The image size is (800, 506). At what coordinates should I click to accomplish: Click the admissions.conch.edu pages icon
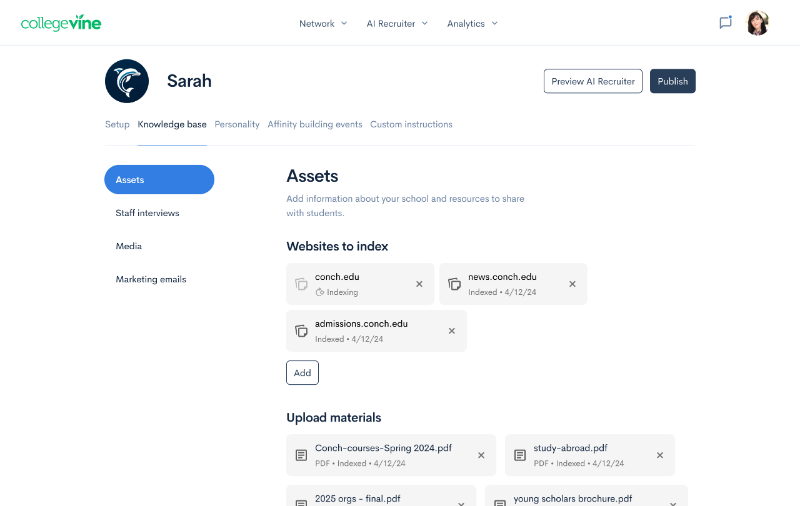coord(301,331)
